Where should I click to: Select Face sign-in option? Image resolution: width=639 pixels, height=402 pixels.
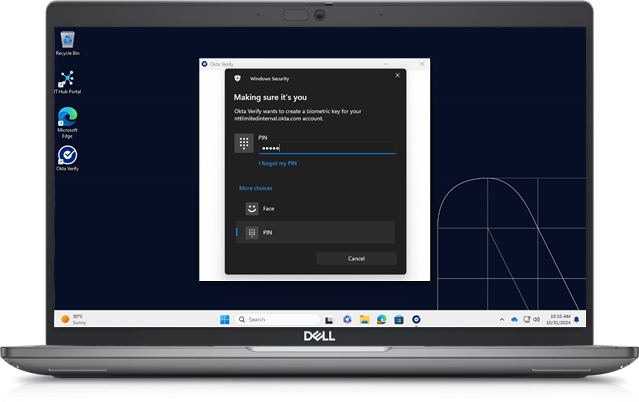click(268, 208)
